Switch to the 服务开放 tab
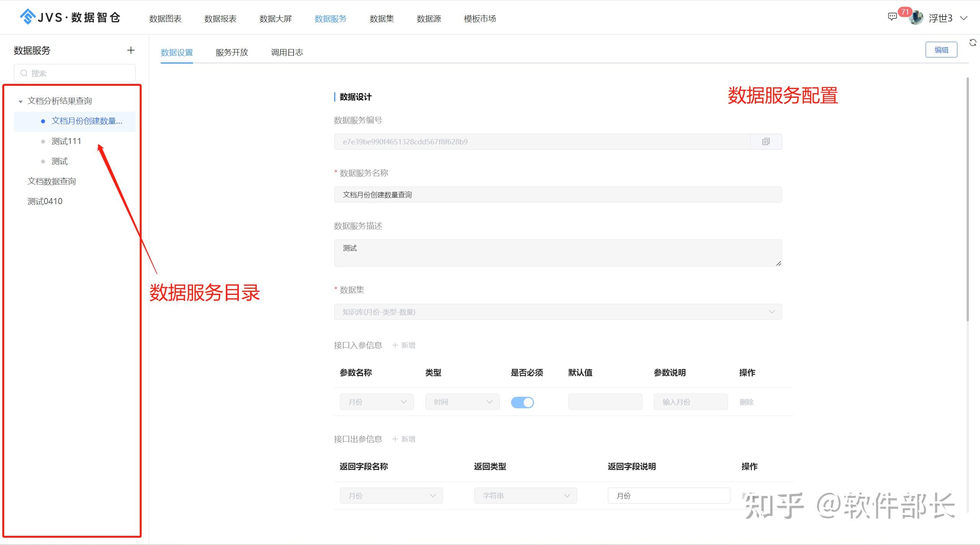Viewport: 980px width, 545px height. point(232,52)
